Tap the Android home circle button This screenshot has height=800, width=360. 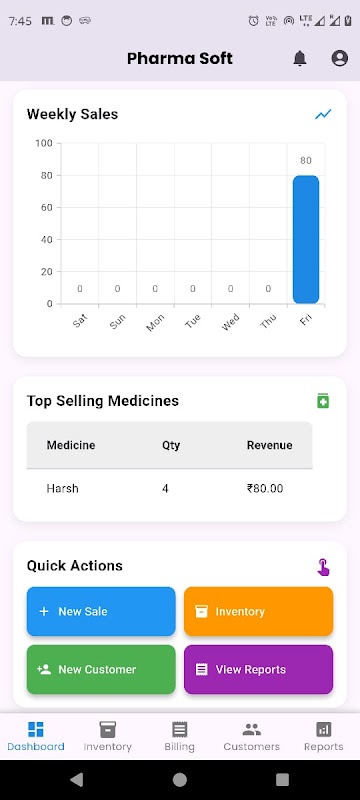[179, 779]
